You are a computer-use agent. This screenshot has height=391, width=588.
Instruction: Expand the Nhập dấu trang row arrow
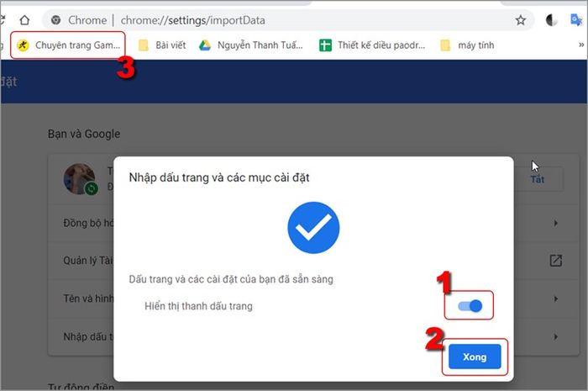[x=556, y=336]
